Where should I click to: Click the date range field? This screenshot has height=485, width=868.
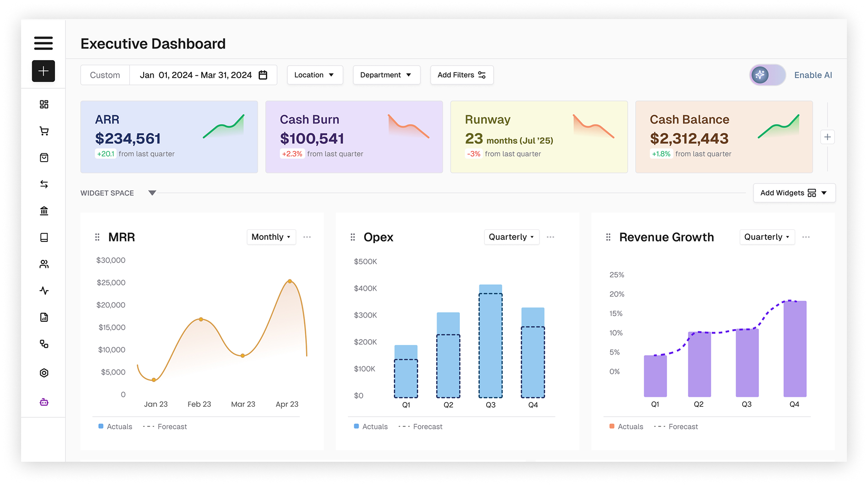tap(203, 75)
